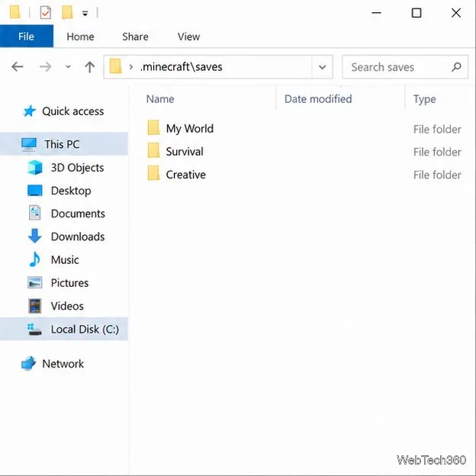Select the Survival folder icon
476x476 pixels.
pyautogui.click(x=153, y=151)
